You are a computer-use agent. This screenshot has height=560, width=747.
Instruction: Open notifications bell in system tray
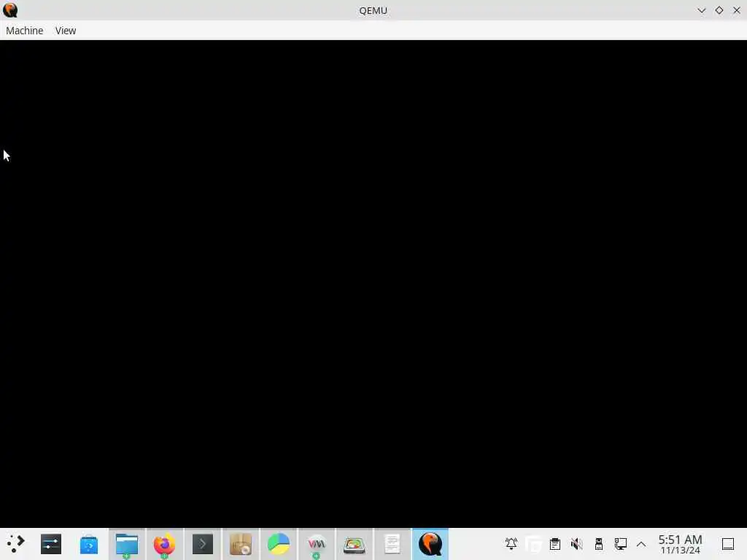[x=511, y=544]
